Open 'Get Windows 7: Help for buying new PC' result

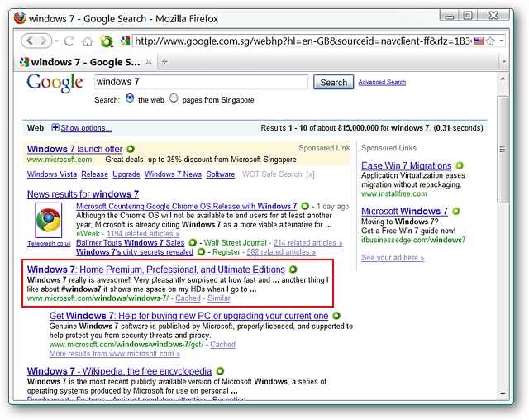pyautogui.click(x=188, y=316)
